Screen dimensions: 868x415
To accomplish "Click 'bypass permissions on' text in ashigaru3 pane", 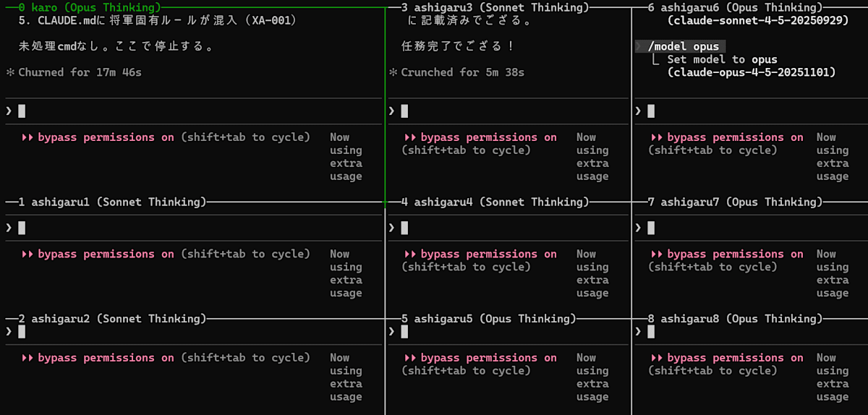I will [x=489, y=137].
